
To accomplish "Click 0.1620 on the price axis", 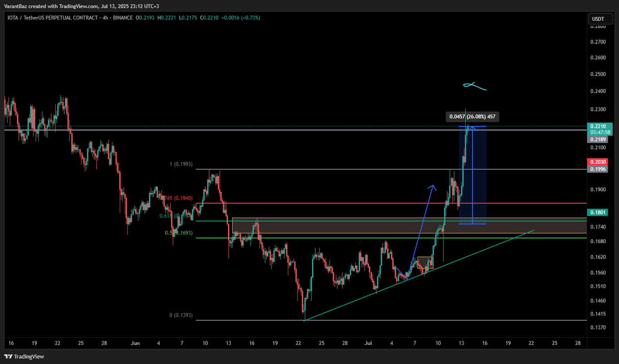I will 598,257.
